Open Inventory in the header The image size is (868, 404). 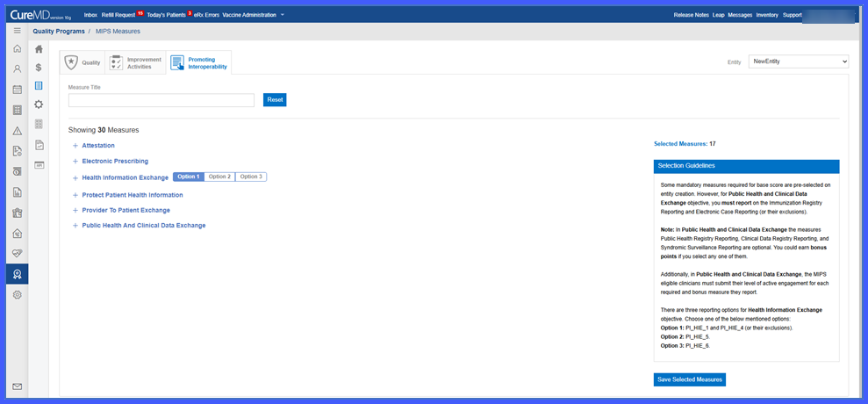(x=767, y=15)
